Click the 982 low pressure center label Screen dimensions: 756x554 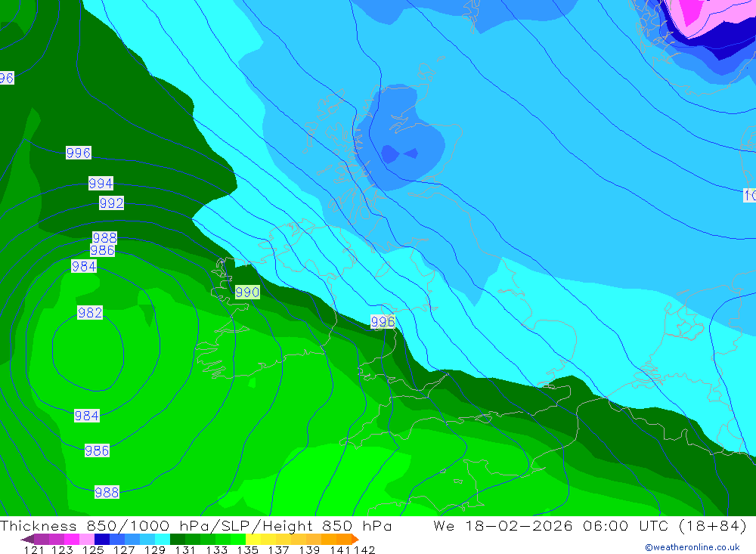coord(90,312)
